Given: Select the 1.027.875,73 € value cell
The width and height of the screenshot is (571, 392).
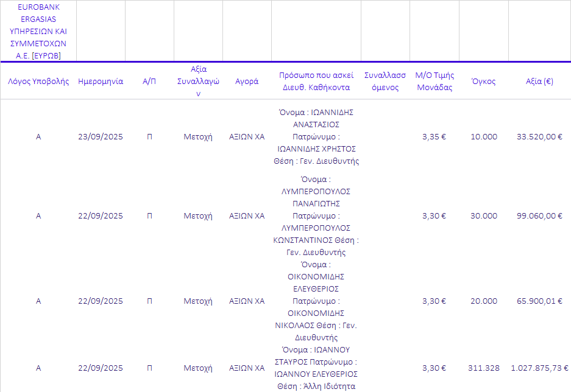Looking at the screenshot, I should pyautogui.click(x=539, y=368).
